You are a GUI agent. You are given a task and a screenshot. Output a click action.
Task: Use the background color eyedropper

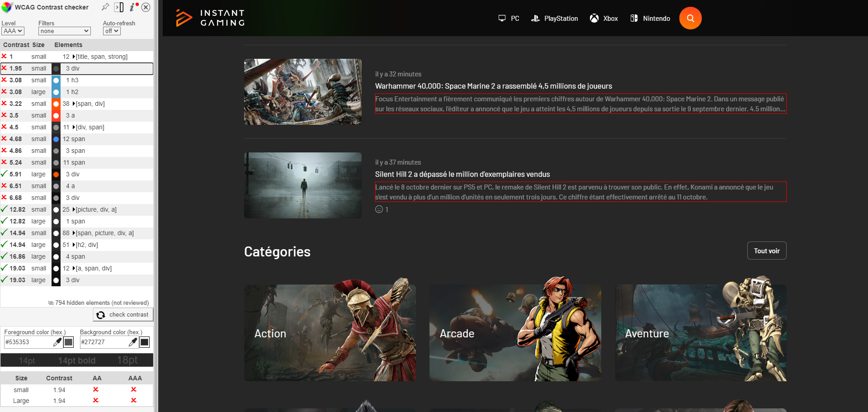click(133, 342)
